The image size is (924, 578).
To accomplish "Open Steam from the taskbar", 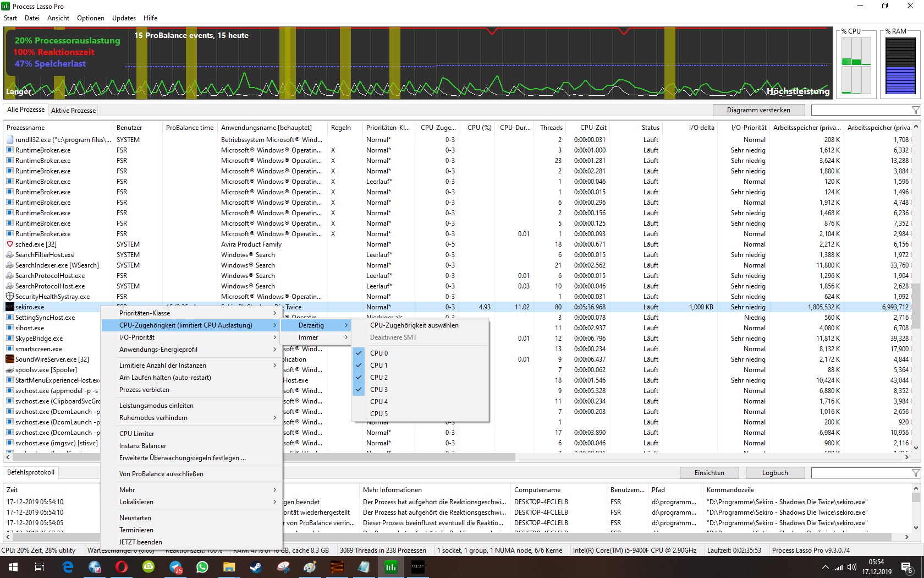I will point(256,567).
